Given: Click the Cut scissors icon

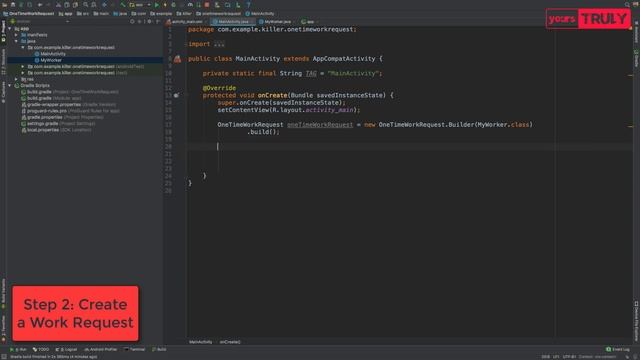Looking at the screenshot, I should (58, 5).
